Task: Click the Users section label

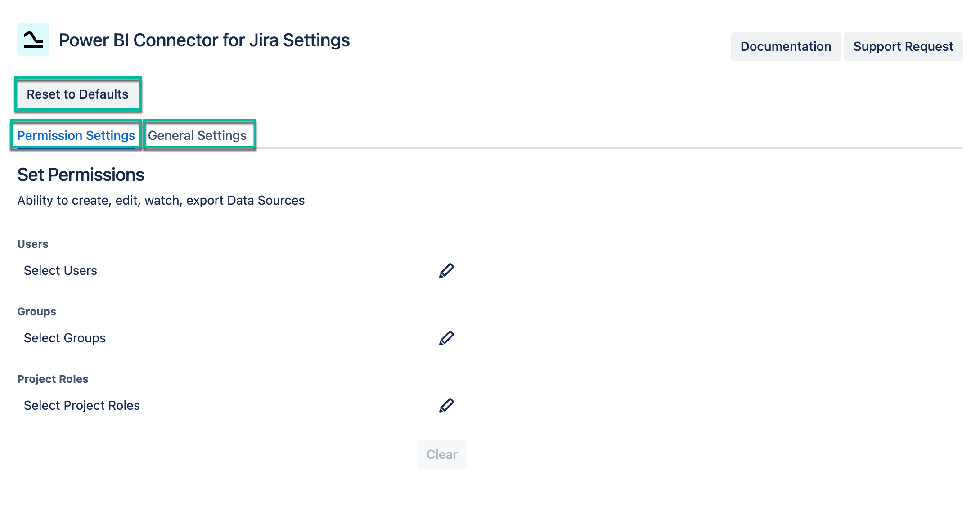Action: [32, 244]
